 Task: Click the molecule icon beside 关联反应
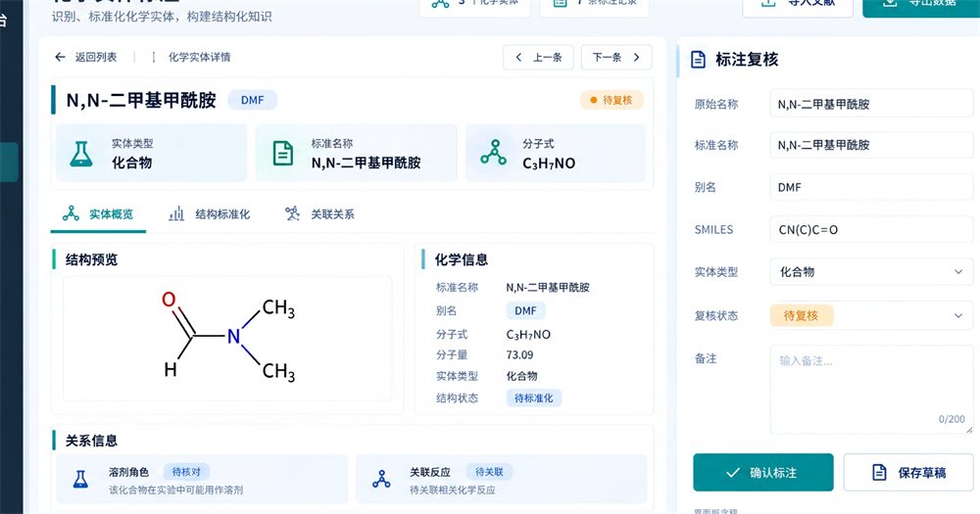point(381,479)
